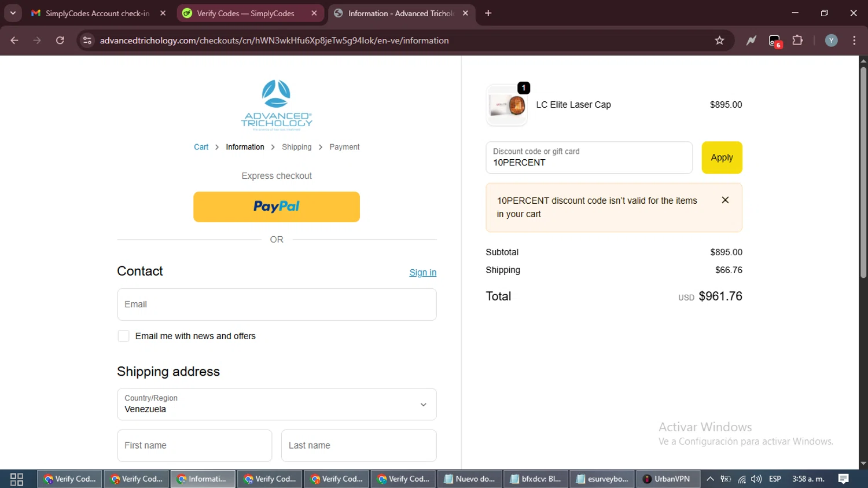
Task: Click the Advanced Trichology logo
Action: coord(277,105)
